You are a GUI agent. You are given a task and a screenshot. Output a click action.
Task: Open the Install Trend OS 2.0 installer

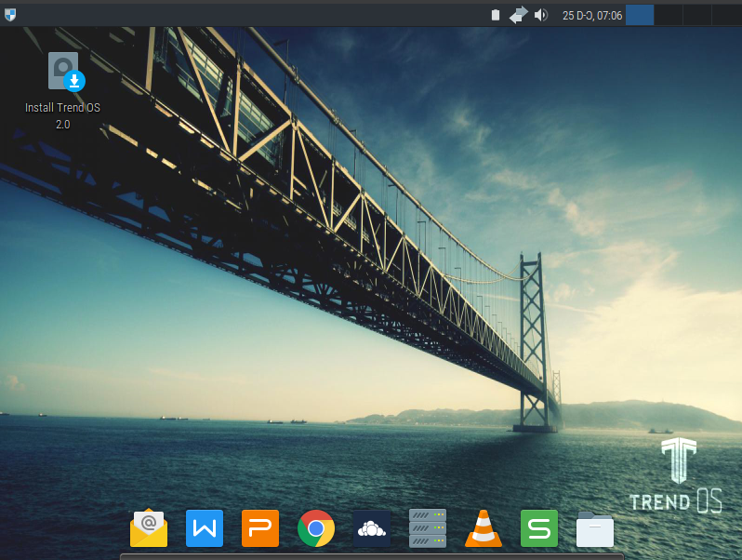(x=63, y=72)
